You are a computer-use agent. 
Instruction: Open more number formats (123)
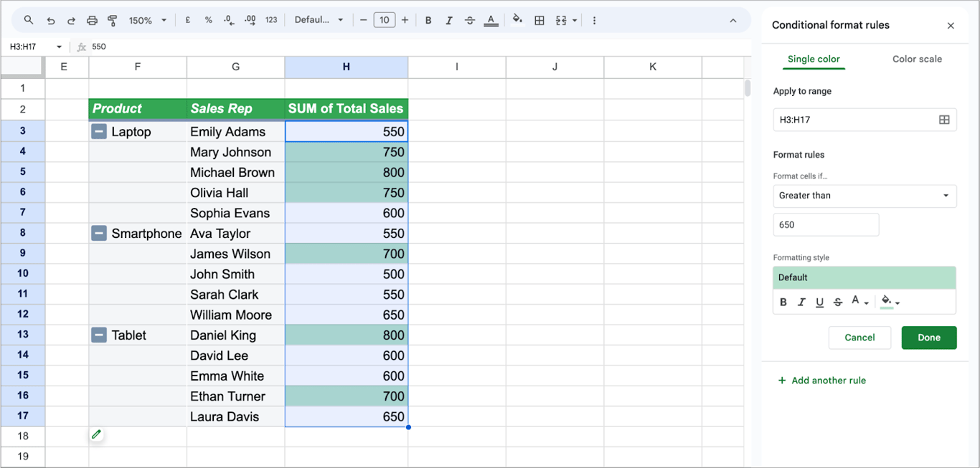271,20
